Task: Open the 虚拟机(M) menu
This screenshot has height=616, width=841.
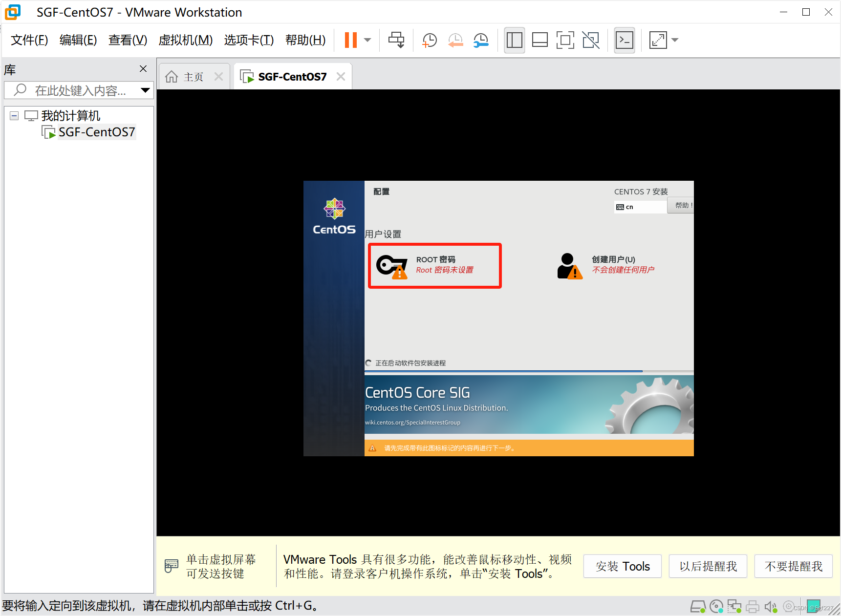Action: point(186,40)
